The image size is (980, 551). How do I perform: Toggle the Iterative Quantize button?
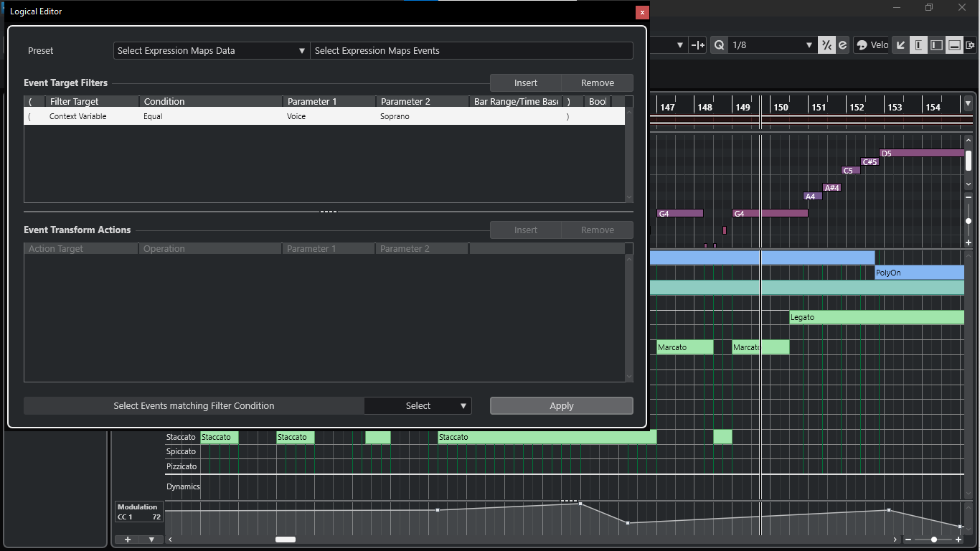coord(827,45)
